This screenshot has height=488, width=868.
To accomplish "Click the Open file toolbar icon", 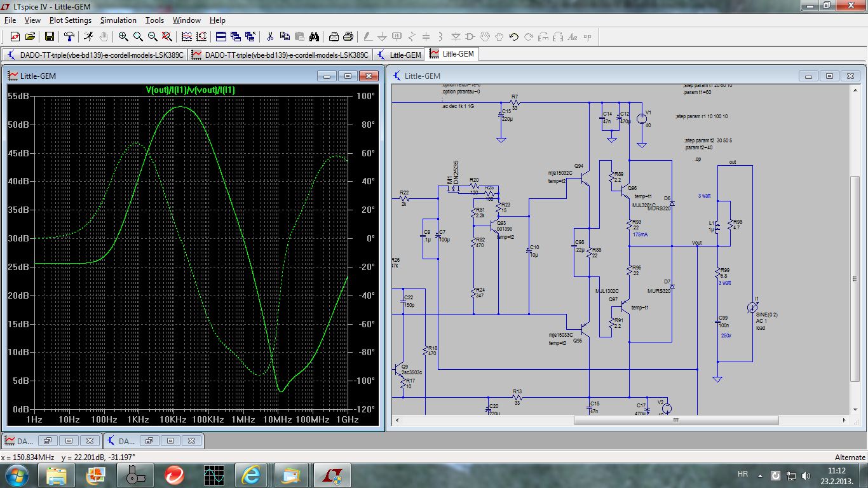I will pyautogui.click(x=29, y=37).
